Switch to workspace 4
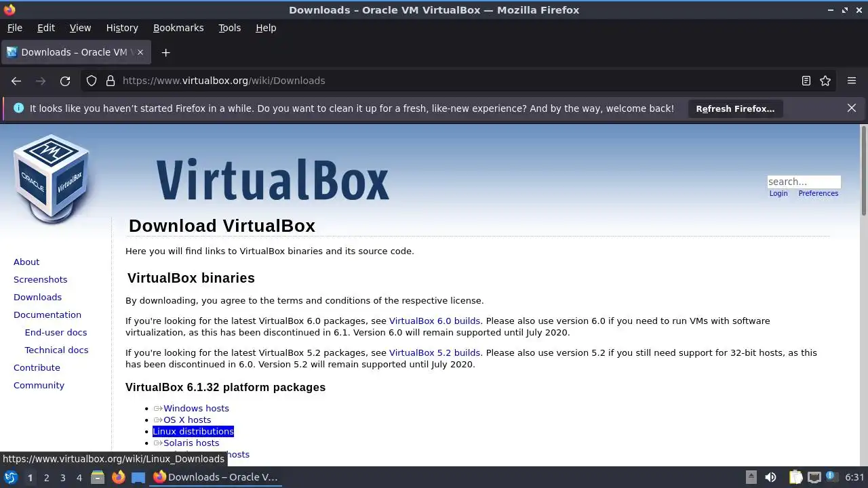Viewport: 868px width, 488px height. point(79,477)
